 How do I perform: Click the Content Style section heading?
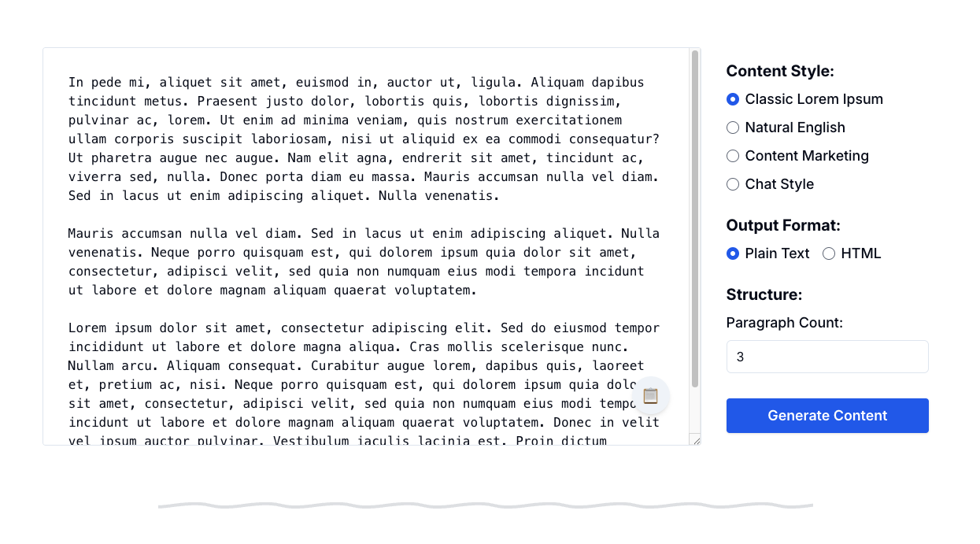coord(779,71)
